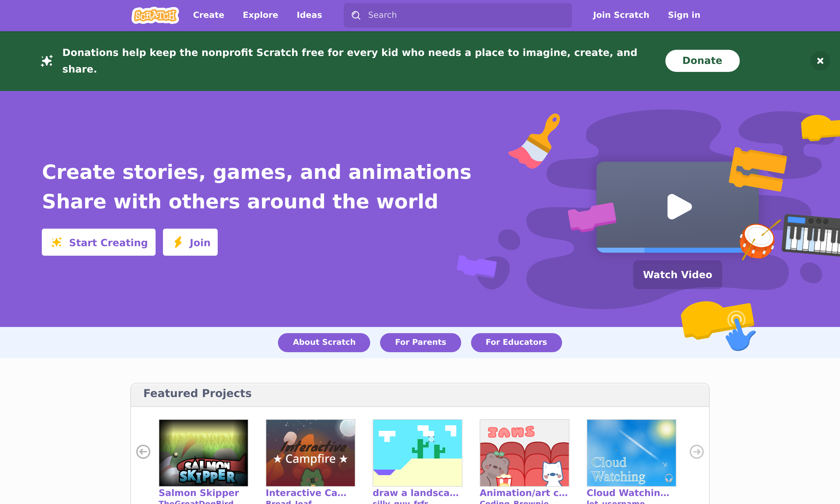Open the Explore page
Image resolution: width=840 pixels, height=504 pixels.
(260, 15)
